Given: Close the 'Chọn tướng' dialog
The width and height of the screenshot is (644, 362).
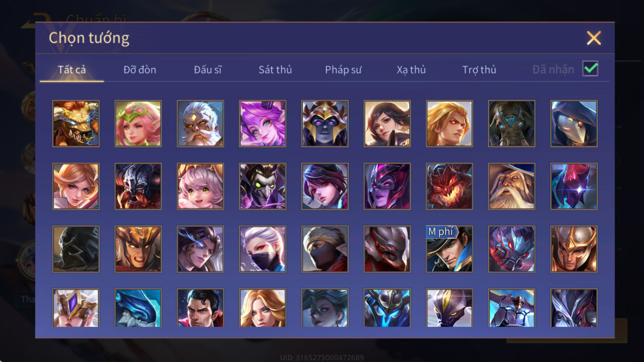Looking at the screenshot, I should coord(594,38).
